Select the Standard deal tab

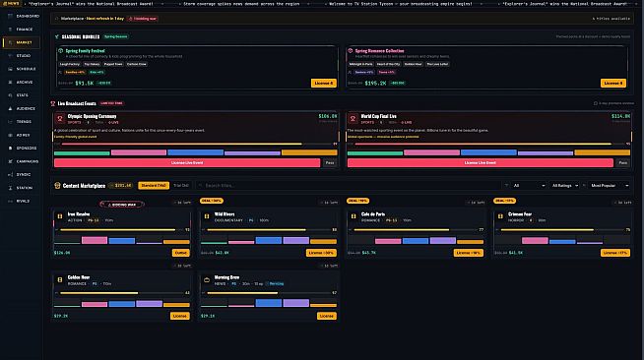[154, 186]
